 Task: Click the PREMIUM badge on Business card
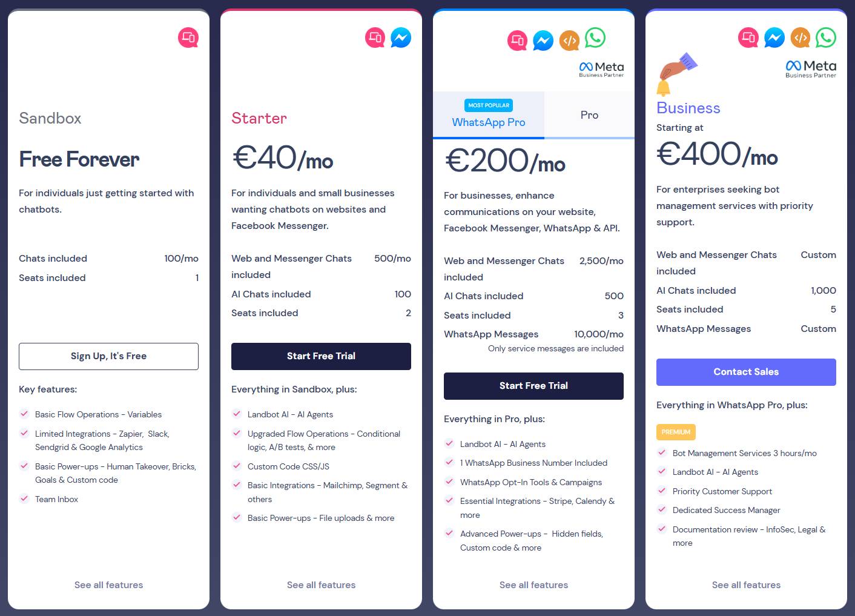coord(676,432)
